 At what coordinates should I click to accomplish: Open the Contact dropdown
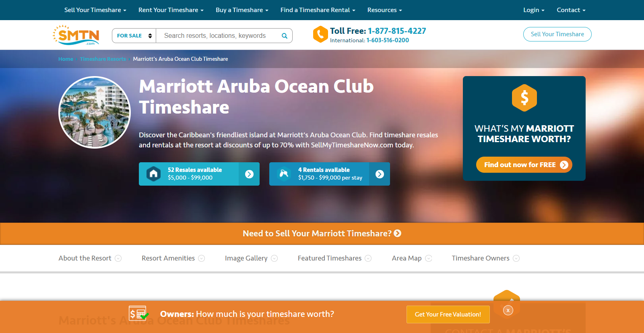(571, 10)
